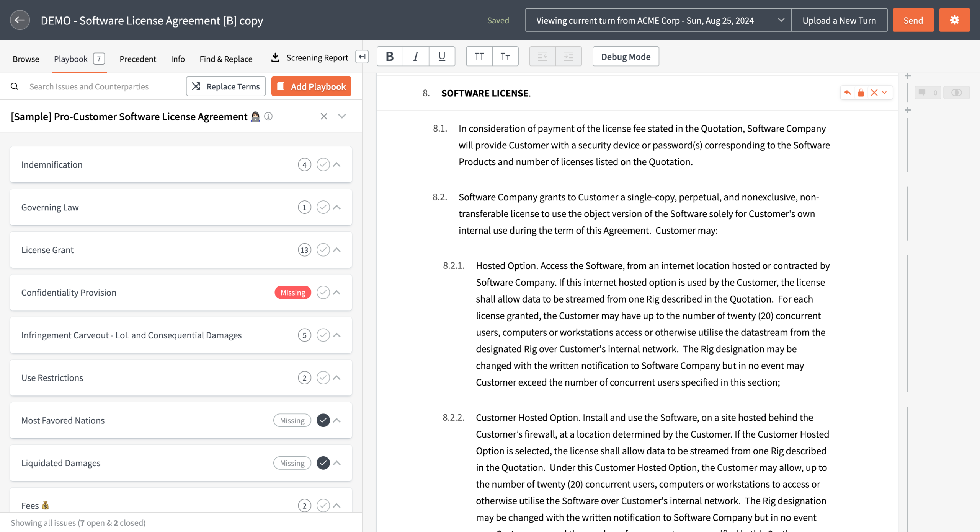This screenshot has height=532, width=980.
Task: Open settings gear icon
Action: click(954, 20)
